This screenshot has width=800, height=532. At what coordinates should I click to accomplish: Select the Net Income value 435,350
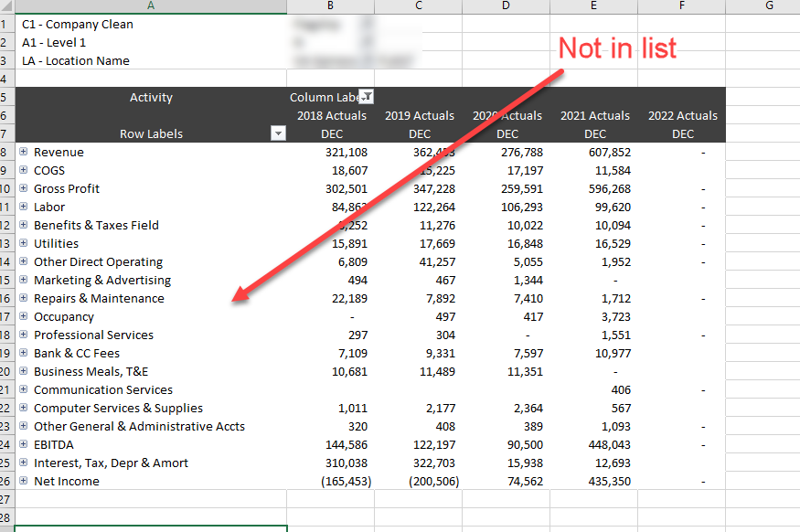pos(595,481)
